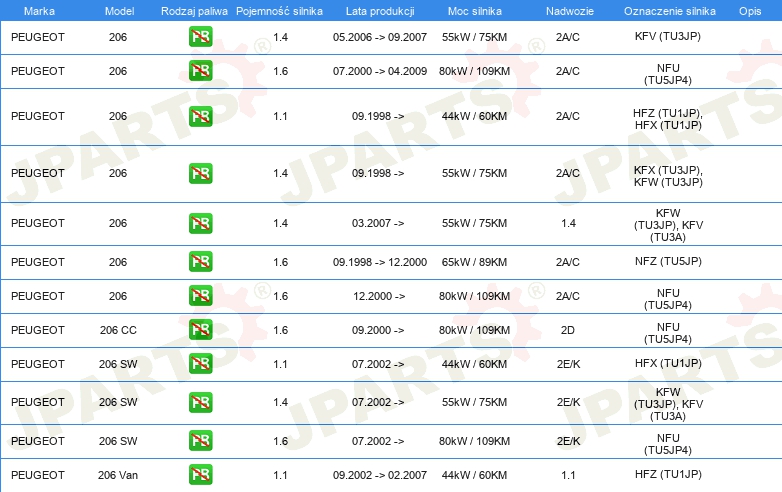Screen dimensions: 782x492
Task: Click the Lata produkcji column header
Action: (x=380, y=11)
